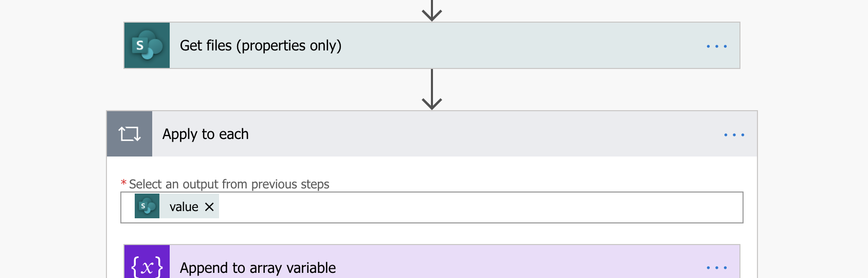Expand the Append to array variable title

pyautogui.click(x=258, y=268)
